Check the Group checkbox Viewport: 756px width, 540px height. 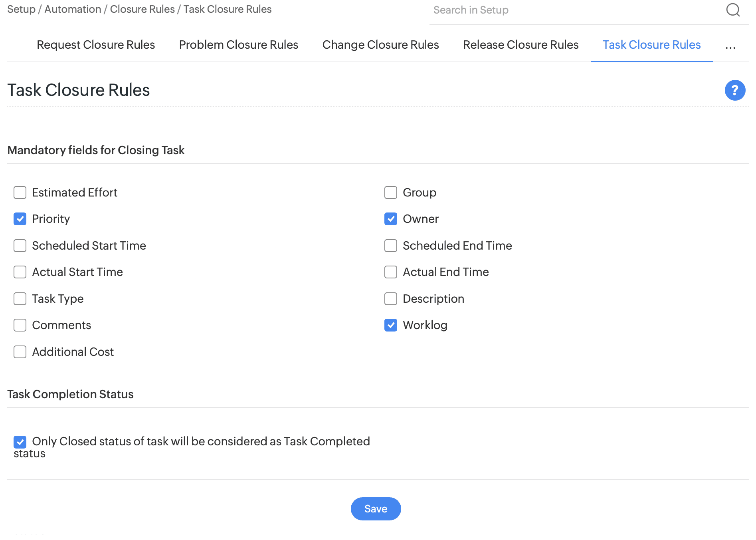pyautogui.click(x=391, y=193)
